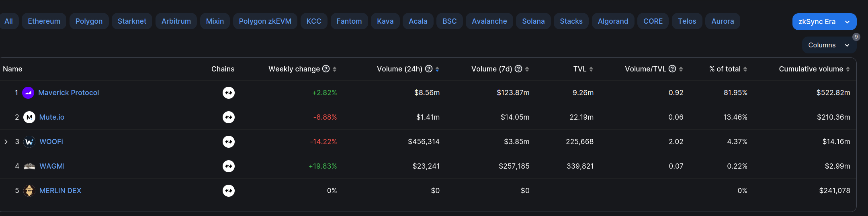Image resolution: width=868 pixels, height=216 pixels.
Task: Sort table by Cumulative volume arrows
Action: (848, 69)
